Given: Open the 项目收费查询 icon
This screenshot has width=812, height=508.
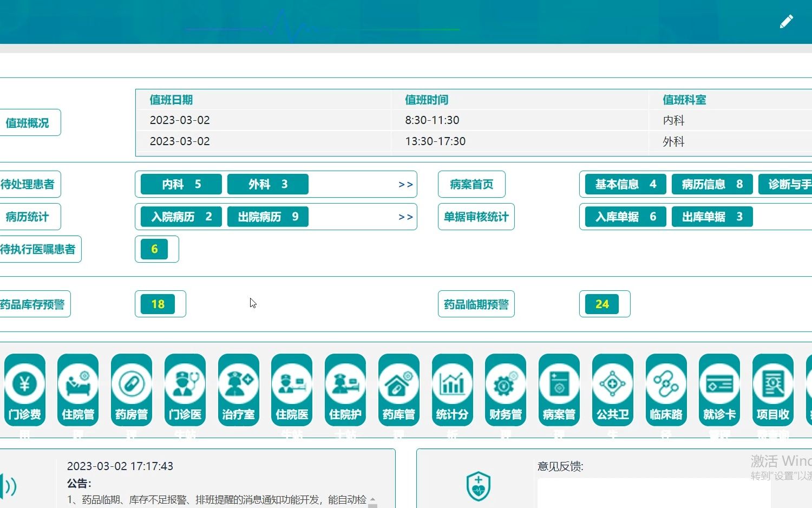Looking at the screenshot, I should point(772,389).
